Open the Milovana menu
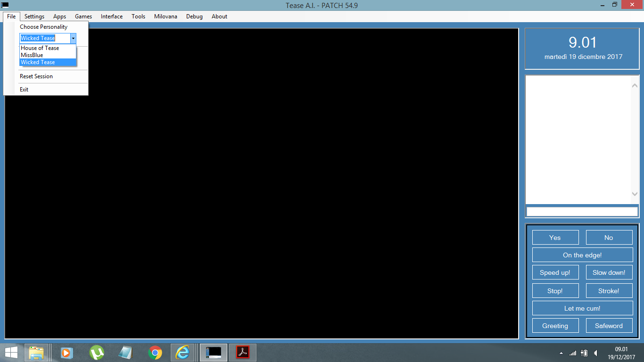Viewport: 644px width, 362px height. pyautogui.click(x=165, y=16)
